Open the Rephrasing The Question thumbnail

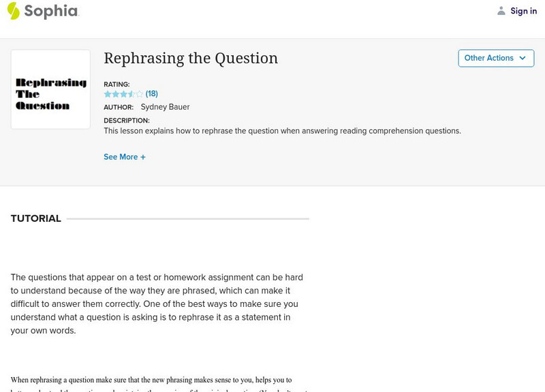(x=50, y=89)
